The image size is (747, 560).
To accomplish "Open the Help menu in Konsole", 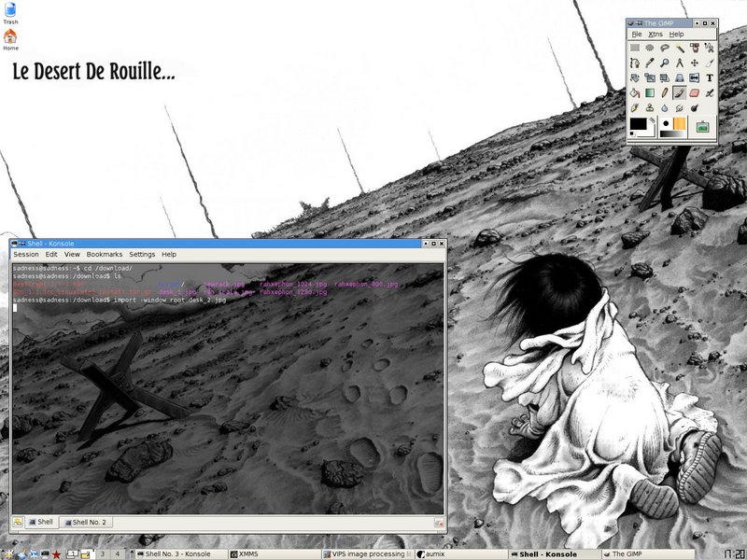I will point(169,254).
